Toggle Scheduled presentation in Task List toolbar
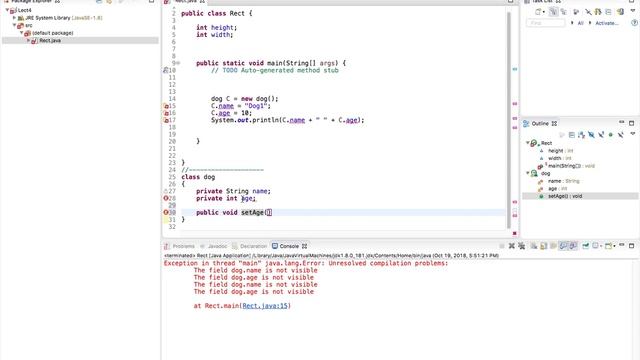640x360 pixels. tap(564, 12)
